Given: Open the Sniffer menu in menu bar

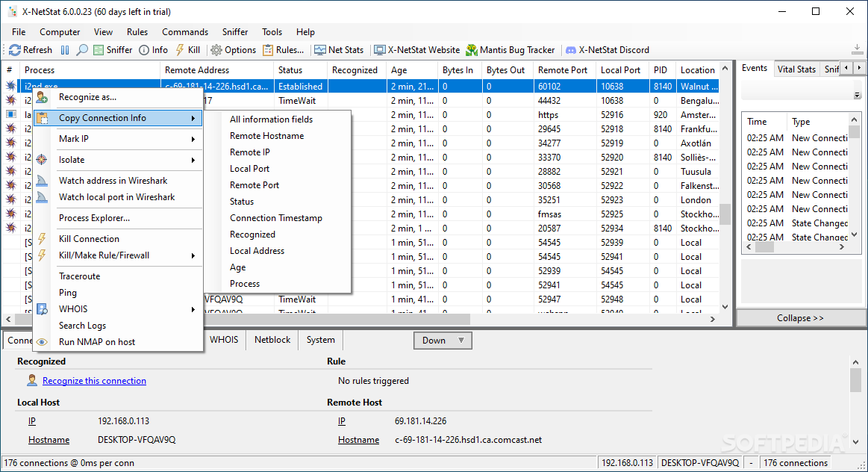Looking at the screenshot, I should (235, 32).
